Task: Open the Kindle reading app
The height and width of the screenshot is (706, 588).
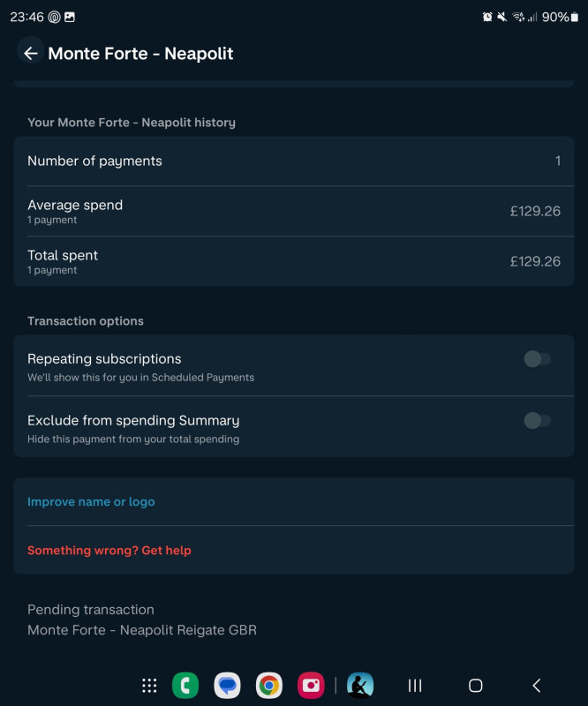Action: [x=360, y=686]
